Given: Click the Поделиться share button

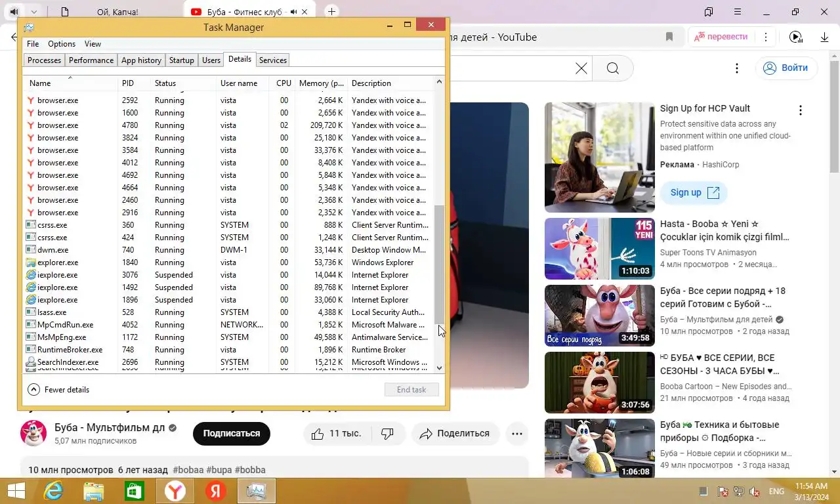Looking at the screenshot, I should coord(455,434).
